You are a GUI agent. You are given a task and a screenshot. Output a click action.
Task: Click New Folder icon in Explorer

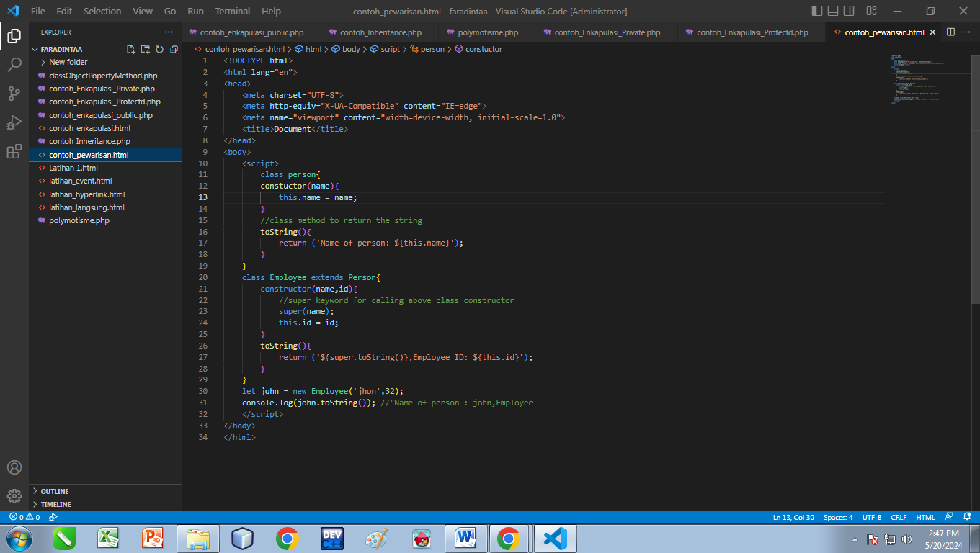point(146,49)
